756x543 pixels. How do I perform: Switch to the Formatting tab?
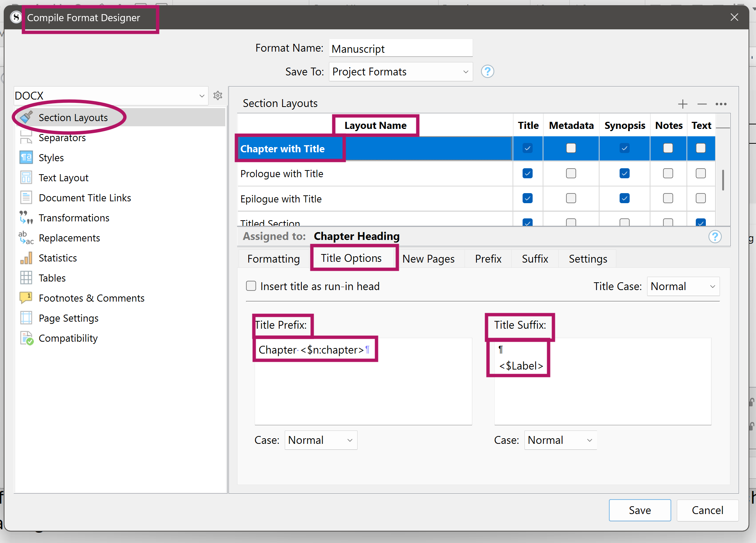[274, 259]
